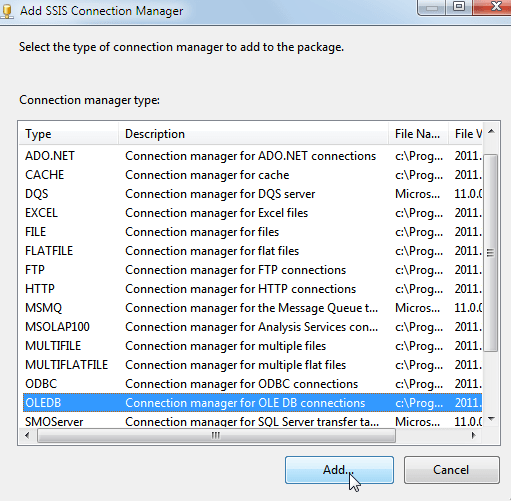Viewport: 511px width, 501px height.
Task: Click the horizontal scrollbar left arrow
Action: [27, 435]
